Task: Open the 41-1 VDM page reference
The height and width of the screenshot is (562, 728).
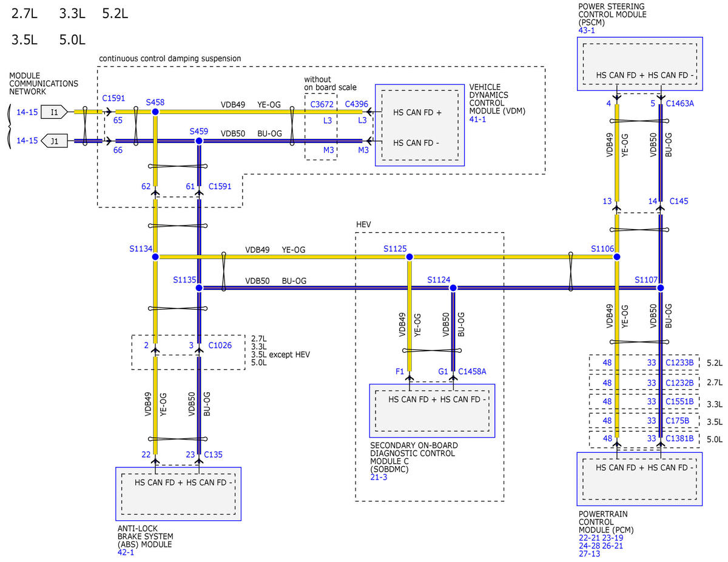Action: (477, 119)
